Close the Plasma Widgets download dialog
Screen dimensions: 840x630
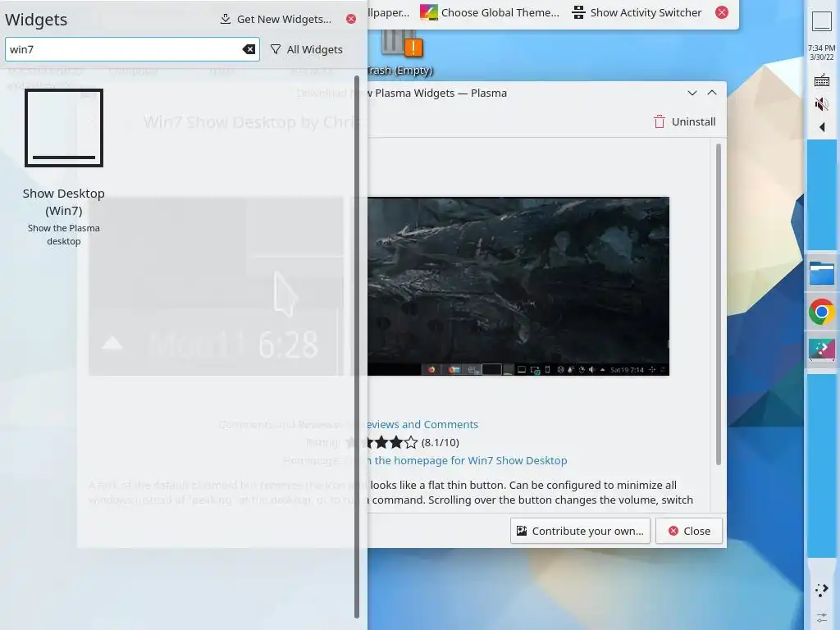click(689, 531)
